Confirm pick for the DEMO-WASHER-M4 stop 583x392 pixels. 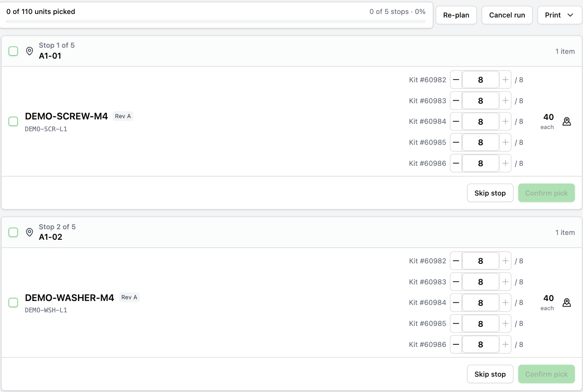point(546,374)
